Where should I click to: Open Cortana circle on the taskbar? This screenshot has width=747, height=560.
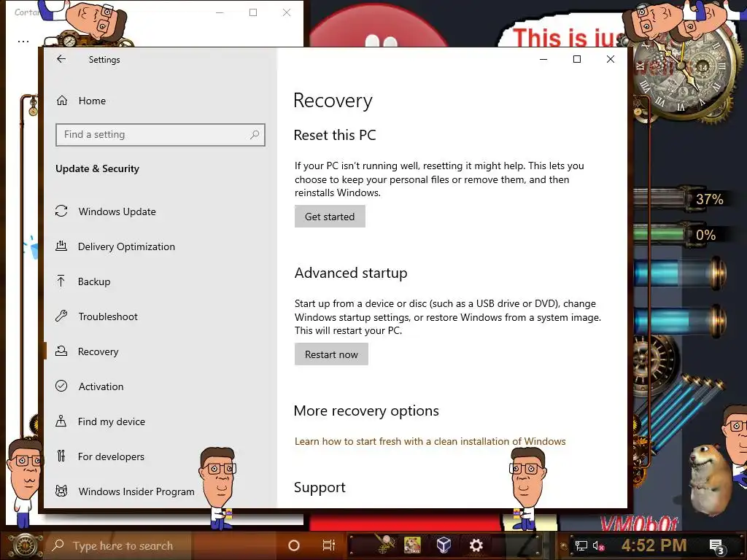pyautogui.click(x=294, y=545)
